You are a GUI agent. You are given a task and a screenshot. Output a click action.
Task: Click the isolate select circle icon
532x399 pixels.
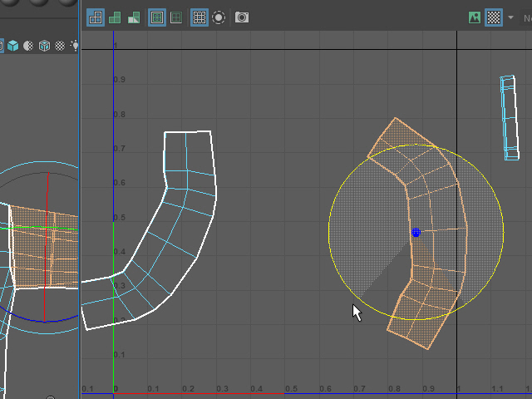pyautogui.click(x=219, y=17)
